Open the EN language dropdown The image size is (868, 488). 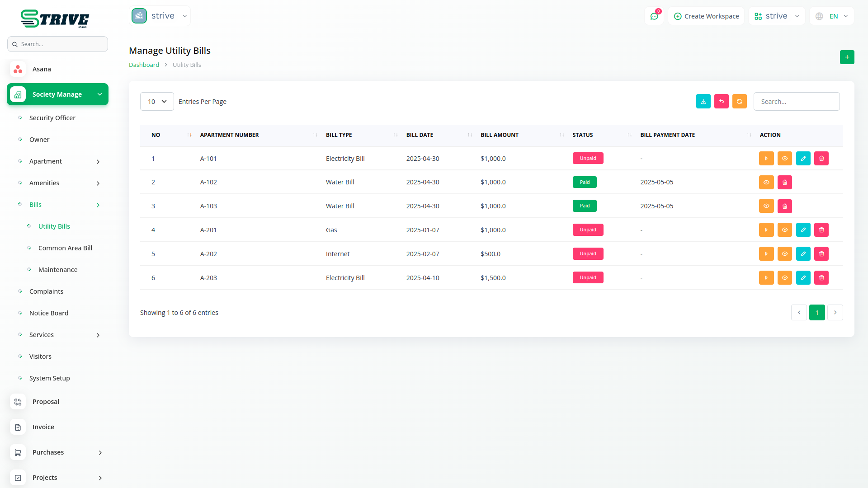pos(832,16)
